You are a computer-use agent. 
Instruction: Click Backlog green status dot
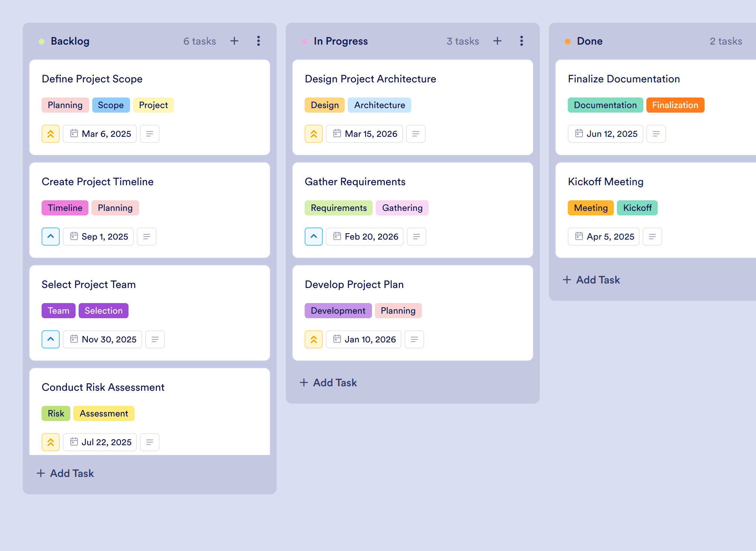coord(42,42)
